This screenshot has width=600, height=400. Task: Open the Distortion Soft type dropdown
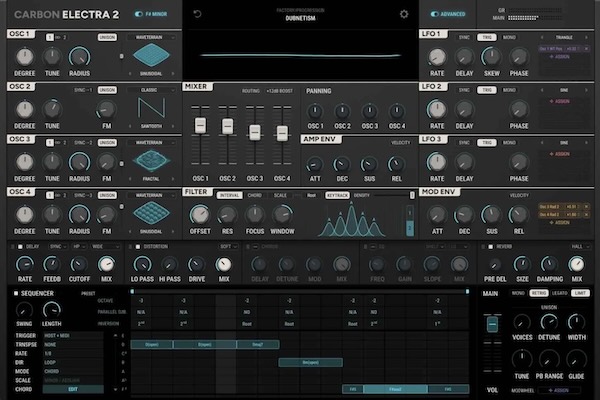(x=228, y=247)
